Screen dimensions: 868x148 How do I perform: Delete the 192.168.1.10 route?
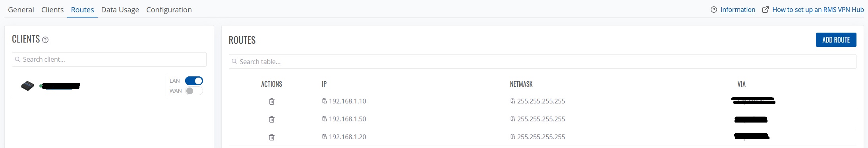[272, 101]
